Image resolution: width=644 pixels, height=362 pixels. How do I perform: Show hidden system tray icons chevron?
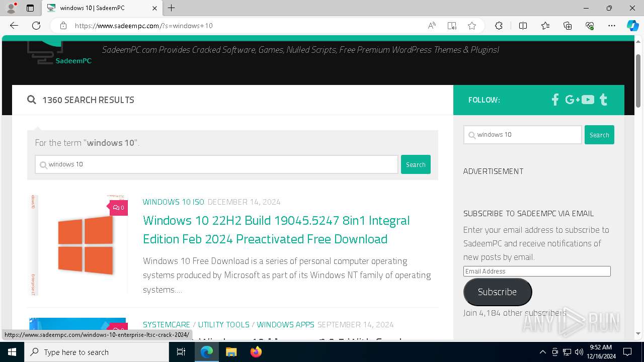pos(542,352)
